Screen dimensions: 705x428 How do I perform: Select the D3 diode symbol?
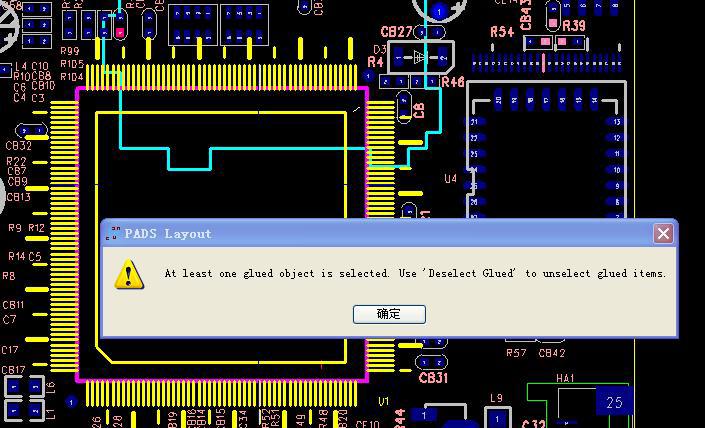tap(420, 57)
